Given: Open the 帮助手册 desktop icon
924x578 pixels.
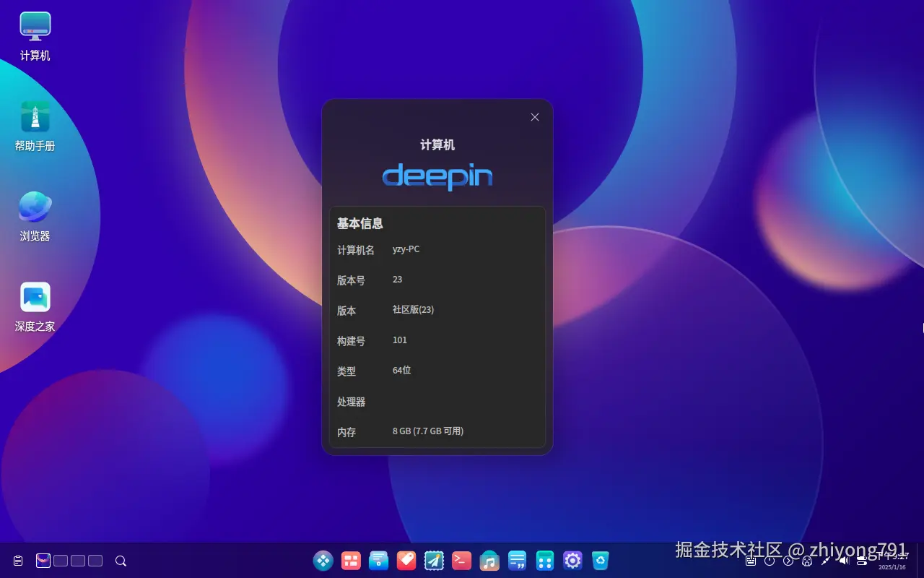Looking at the screenshot, I should (x=35, y=126).
